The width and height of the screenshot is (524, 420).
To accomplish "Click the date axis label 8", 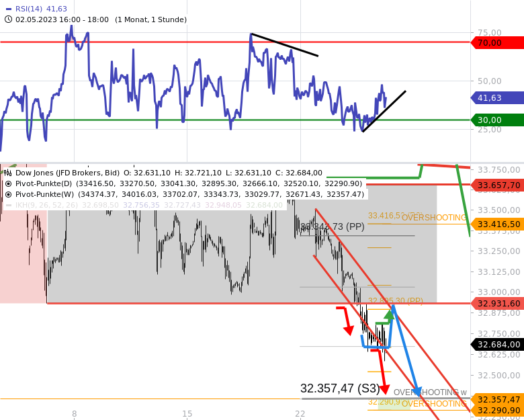I will pyautogui.click(x=74, y=414).
